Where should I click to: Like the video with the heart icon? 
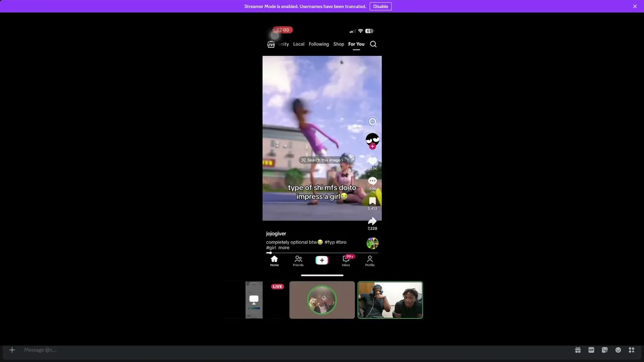(372, 161)
